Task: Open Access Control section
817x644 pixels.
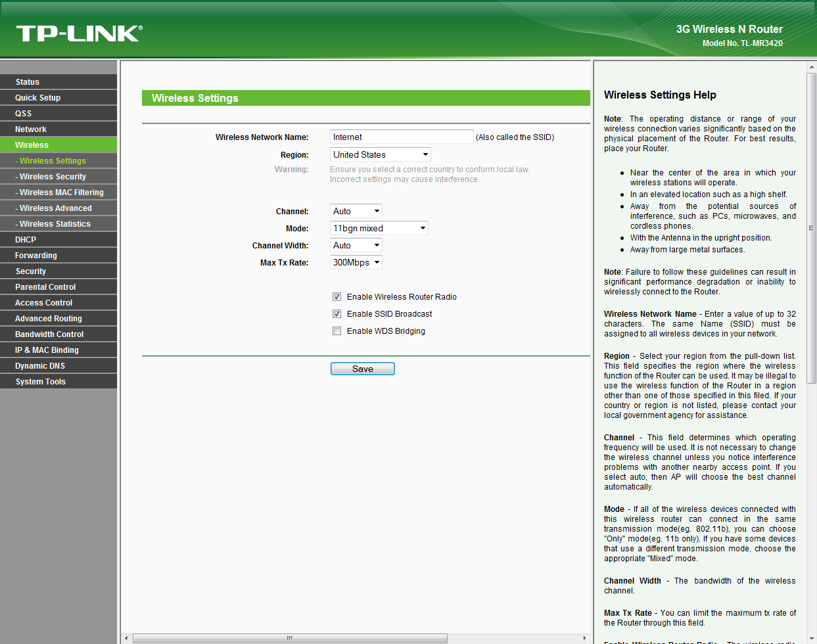Action: [58, 303]
